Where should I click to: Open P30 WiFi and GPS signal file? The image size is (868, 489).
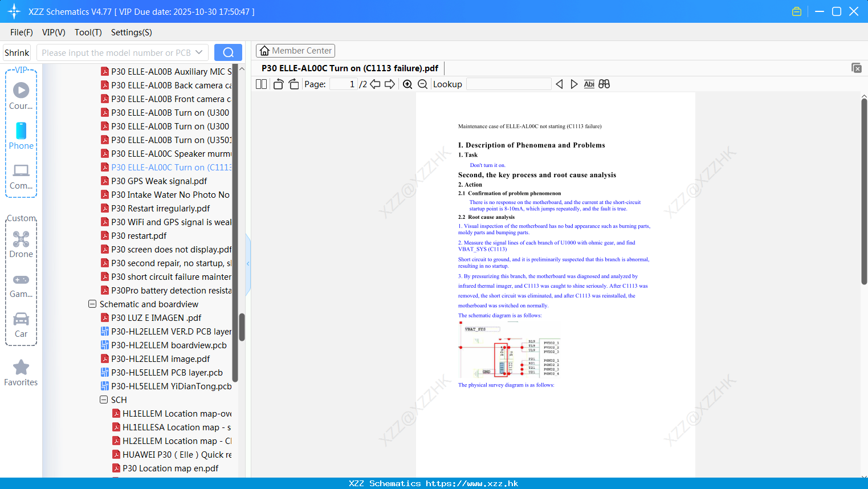[166, 222]
